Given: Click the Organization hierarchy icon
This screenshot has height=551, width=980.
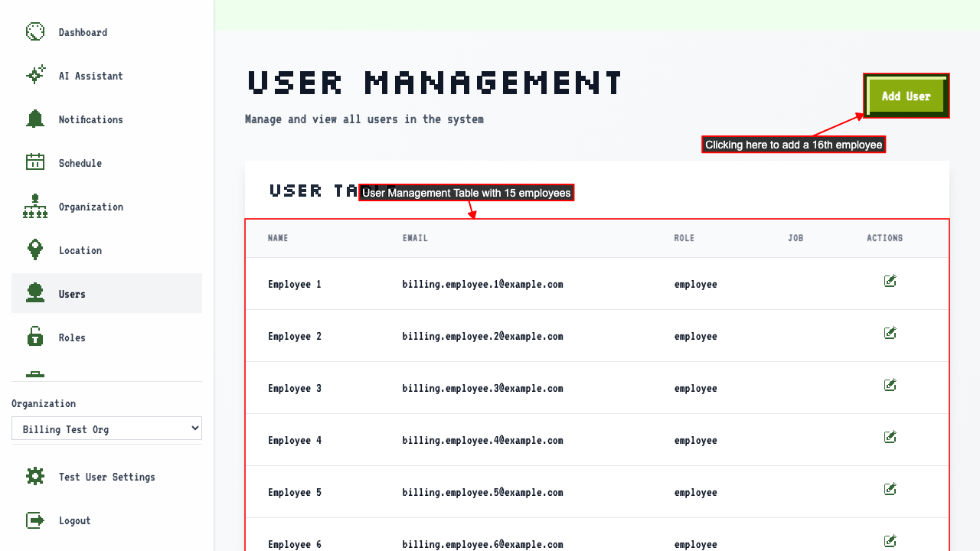Looking at the screenshot, I should [x=35, y=206].
